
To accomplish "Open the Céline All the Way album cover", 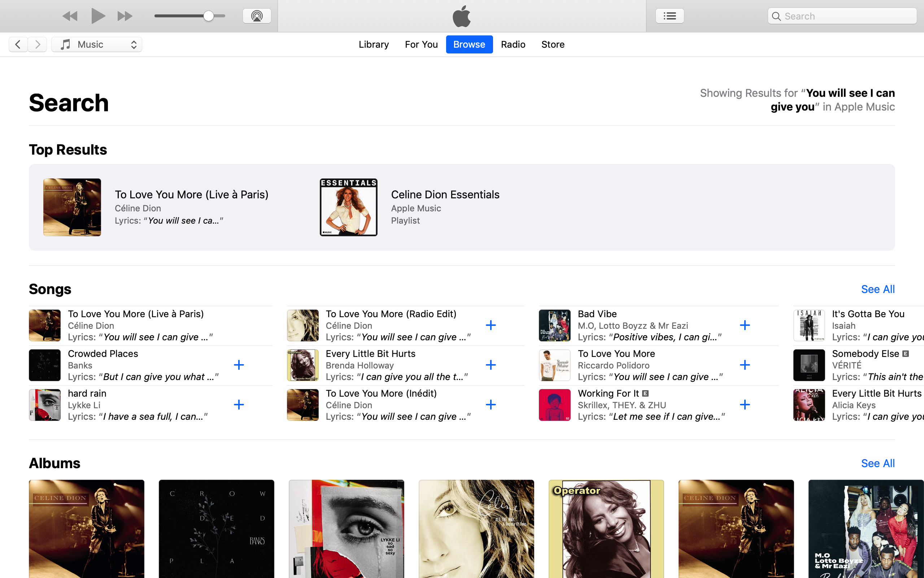I will 476,529.
